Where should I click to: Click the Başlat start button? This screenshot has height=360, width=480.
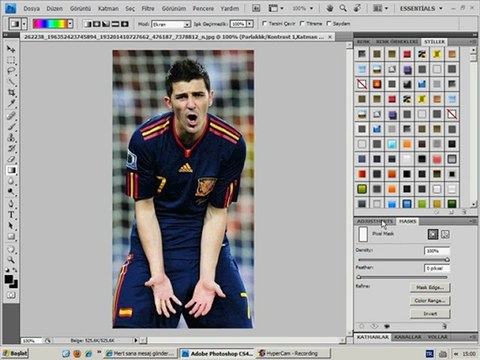[15, 353]
